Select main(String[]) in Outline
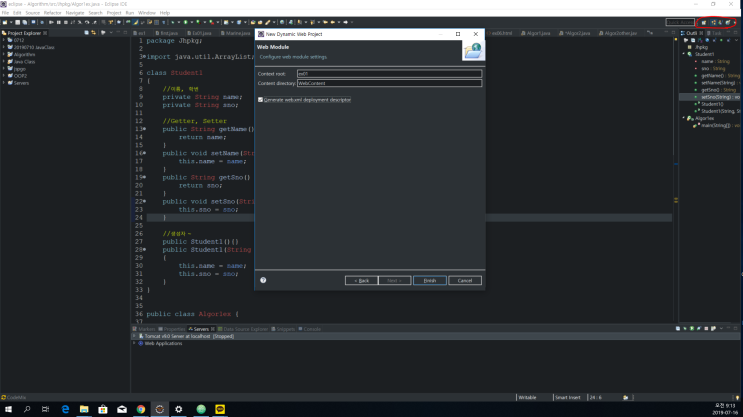Image resolution: width=743 pixels, height=417 pixels. click(x=716, y=125)
